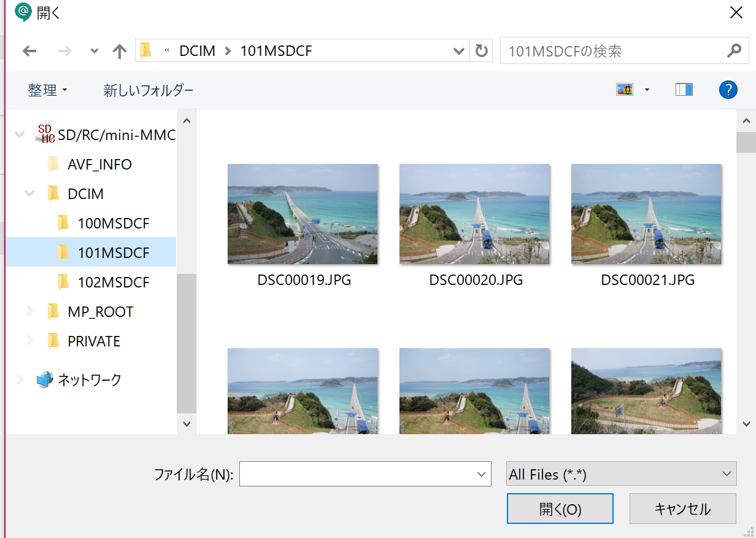Select the 100MSDCF folder in tree
The height and width of the screenshot is (538, 756).
113,224
